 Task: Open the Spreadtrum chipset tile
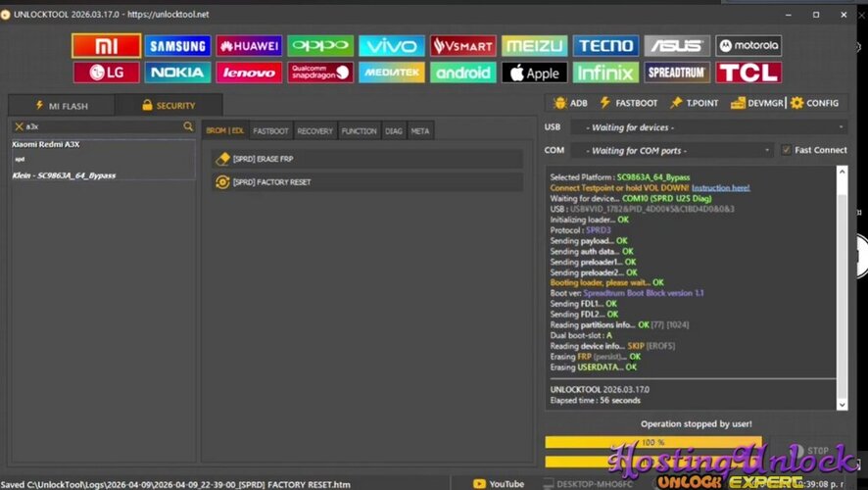coord(677,73)
